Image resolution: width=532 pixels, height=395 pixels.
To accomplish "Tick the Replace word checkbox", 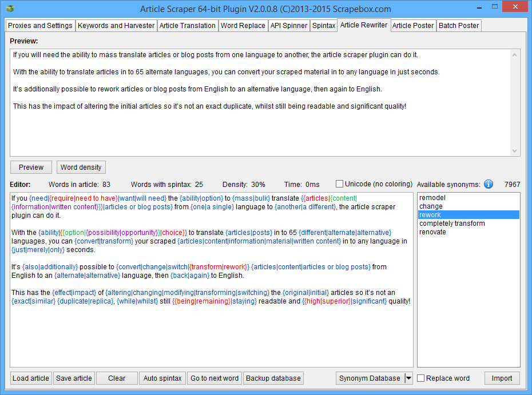I will pos(421,378).
